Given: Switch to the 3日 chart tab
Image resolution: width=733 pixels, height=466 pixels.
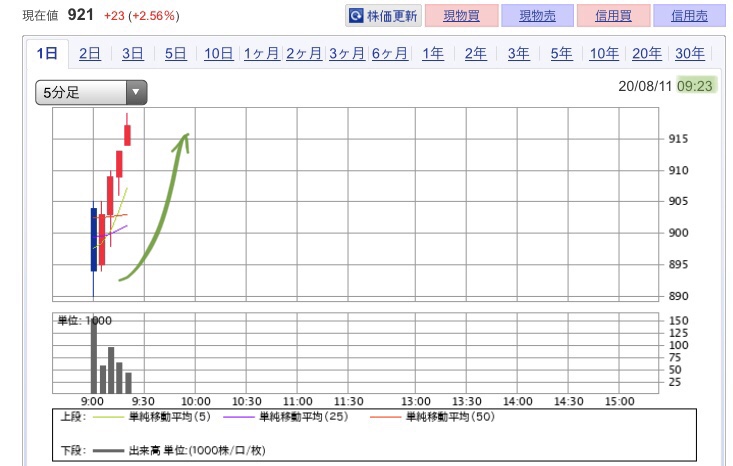Looking at the screenshot, I should click(133, 53).
